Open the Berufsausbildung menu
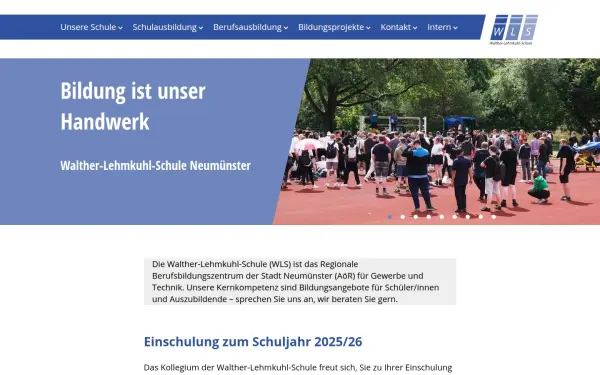 [250, 27]
